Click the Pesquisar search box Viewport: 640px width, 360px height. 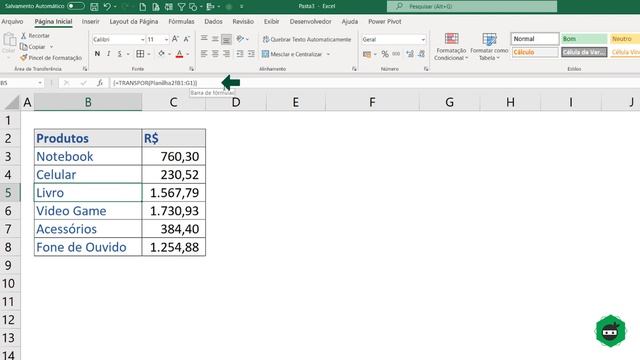(472, 7)
